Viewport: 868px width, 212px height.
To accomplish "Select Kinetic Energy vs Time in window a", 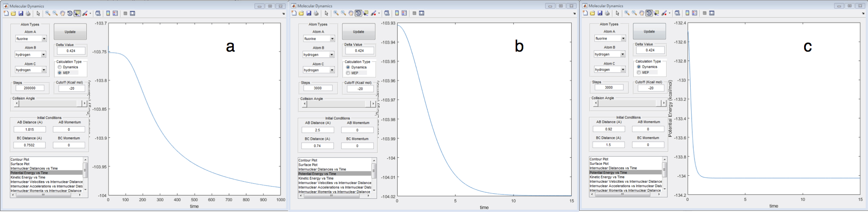I will pos(28,177).
